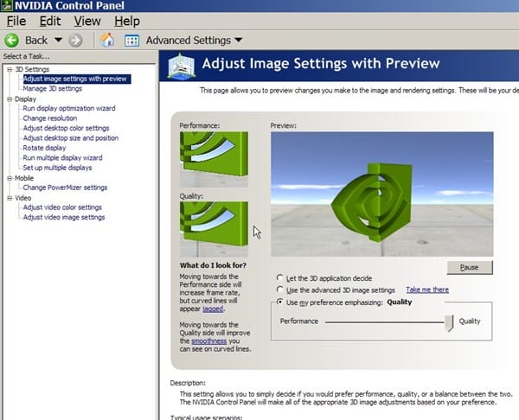519x420 pixels.
Task: Click the 3D logo preview image
Action: coord(382,194)
